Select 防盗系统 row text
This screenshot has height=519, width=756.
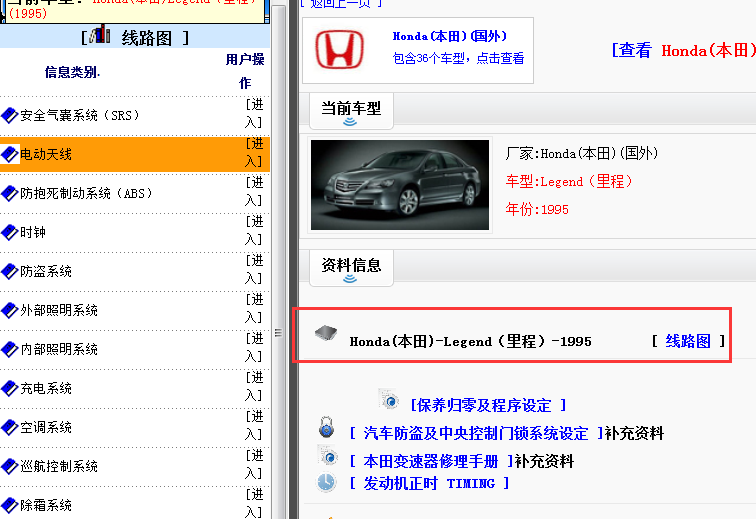tap(46, 272)
